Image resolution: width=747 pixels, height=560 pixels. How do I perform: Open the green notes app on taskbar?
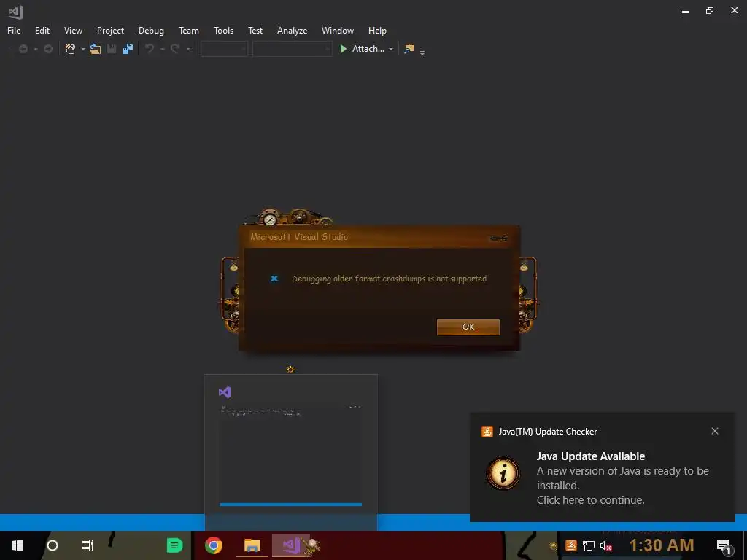(174, 545)
